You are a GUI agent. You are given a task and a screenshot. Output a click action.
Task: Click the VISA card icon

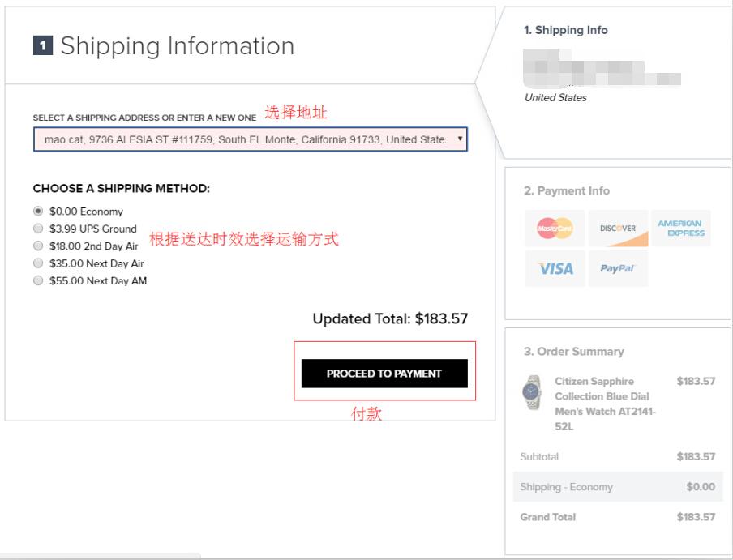pyautogui.click(x=555, y=268)
